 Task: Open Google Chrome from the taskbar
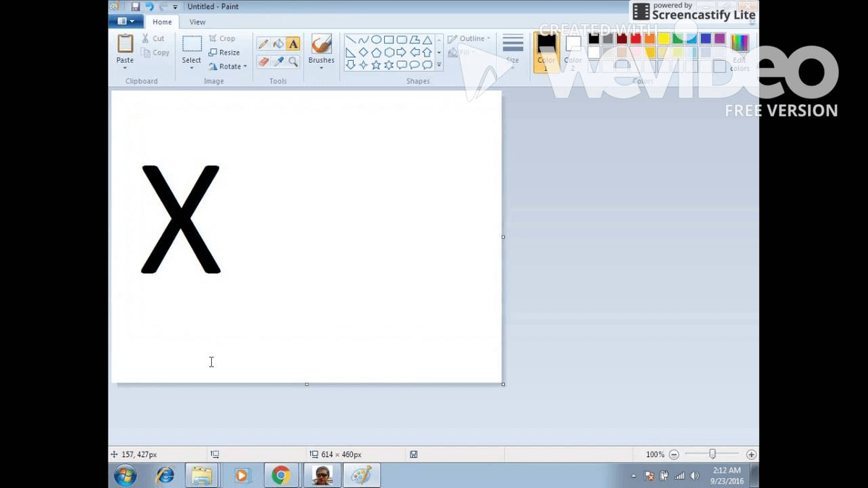point(281,475)
